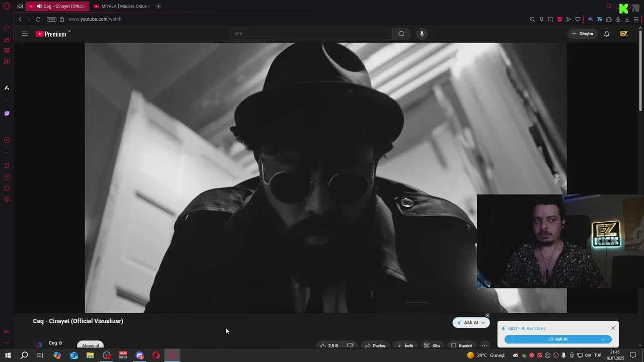Image resolution: width=644 pixels, height=362 pixels.
Task: Open the Windows Start menu
Action: coord(8,355)
